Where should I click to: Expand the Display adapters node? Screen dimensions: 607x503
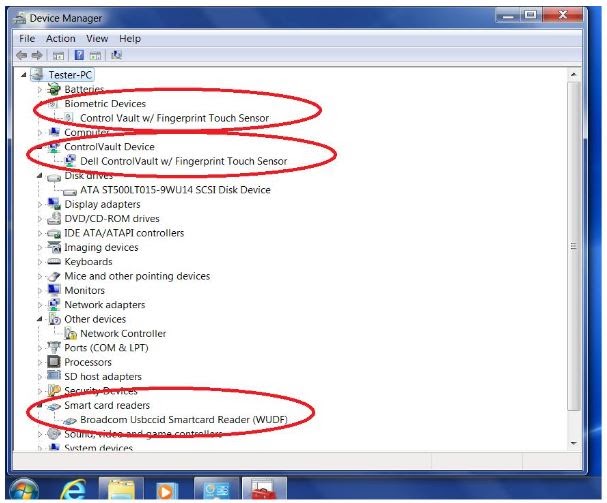pyautogui.click(x=39, y=204)
